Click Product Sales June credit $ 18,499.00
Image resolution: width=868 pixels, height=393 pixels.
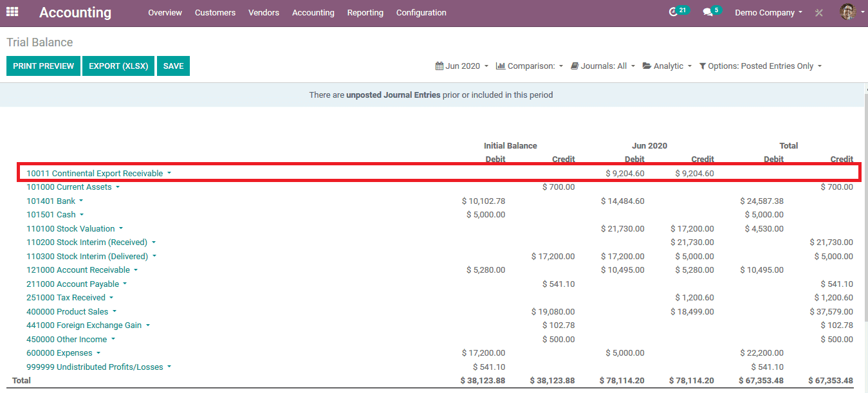click(692, 312)
